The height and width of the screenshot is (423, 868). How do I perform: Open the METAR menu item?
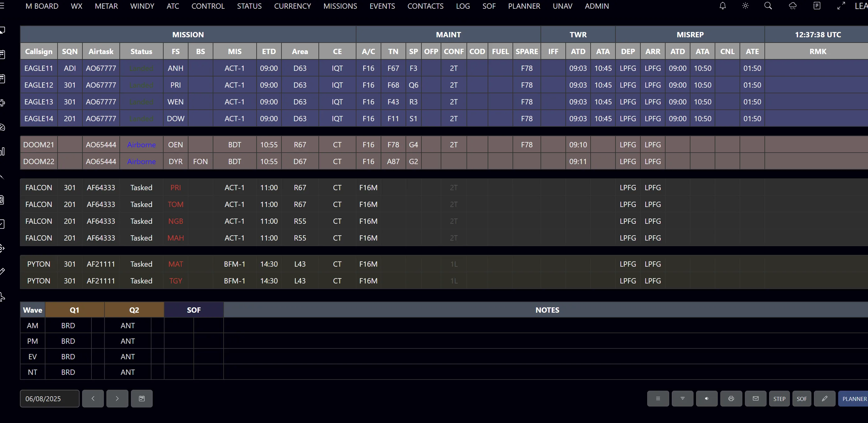click(106, 6)
